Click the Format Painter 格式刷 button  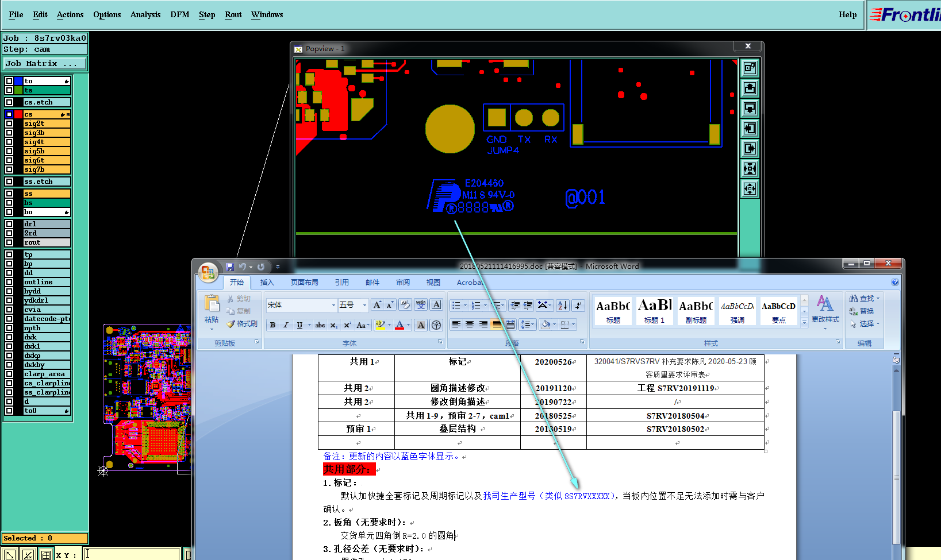click(x=241, y=324)
